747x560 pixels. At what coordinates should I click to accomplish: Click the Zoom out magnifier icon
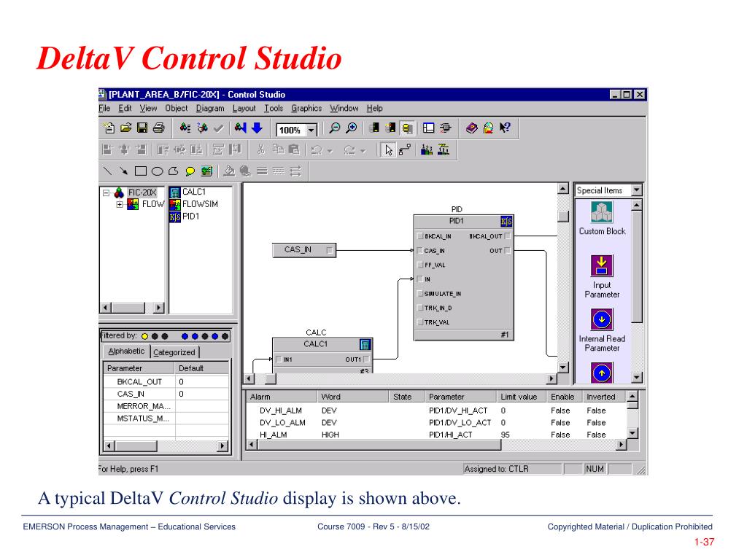point(335,128)
